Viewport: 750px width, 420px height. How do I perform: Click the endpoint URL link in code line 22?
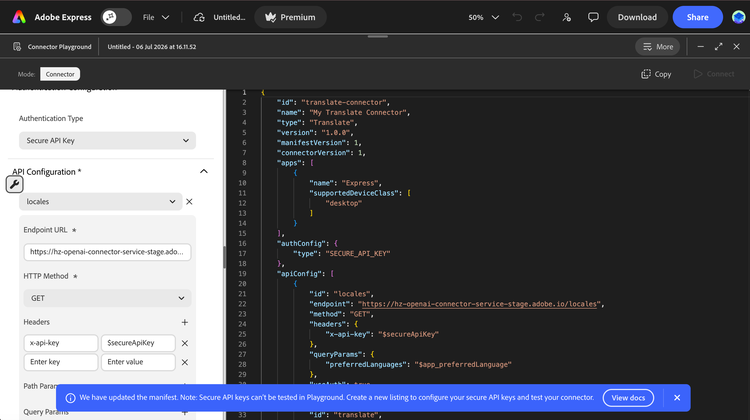[479, 304]
